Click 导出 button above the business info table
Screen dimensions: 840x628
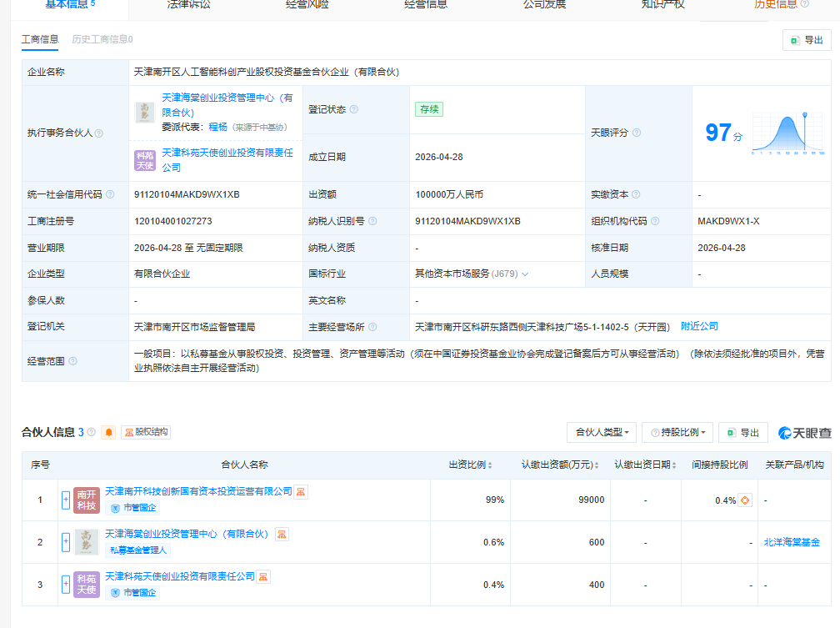(807, 40)
